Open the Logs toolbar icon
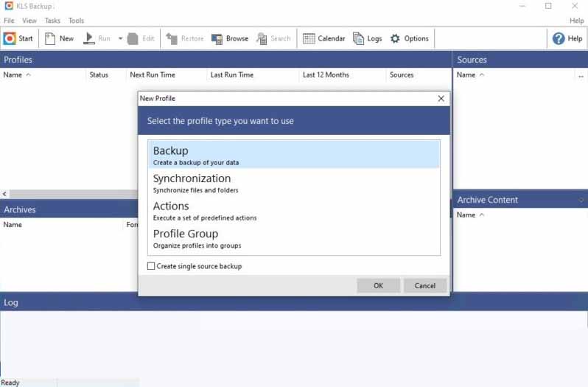The image size is (588, 387). pyautogui.click(x=359, y=38)
